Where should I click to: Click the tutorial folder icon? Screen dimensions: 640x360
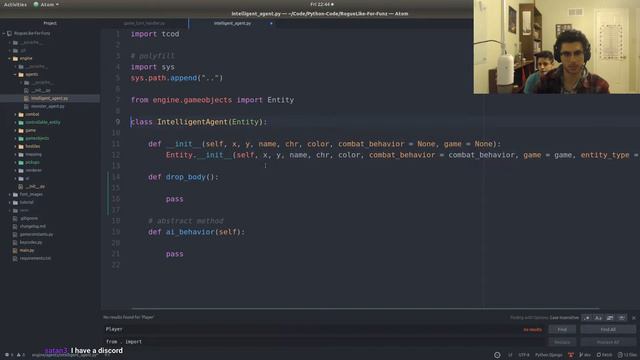(16, 202)
